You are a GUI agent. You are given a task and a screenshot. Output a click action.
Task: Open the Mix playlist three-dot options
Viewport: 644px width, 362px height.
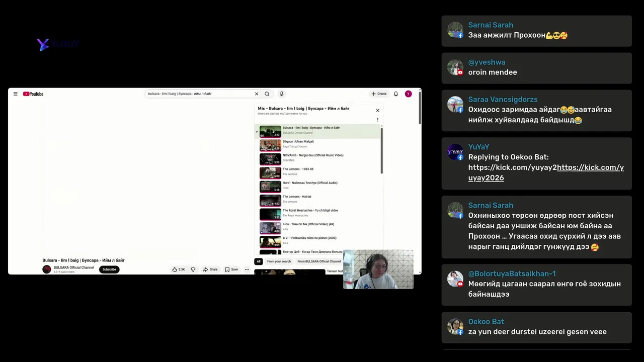point(378,120)
